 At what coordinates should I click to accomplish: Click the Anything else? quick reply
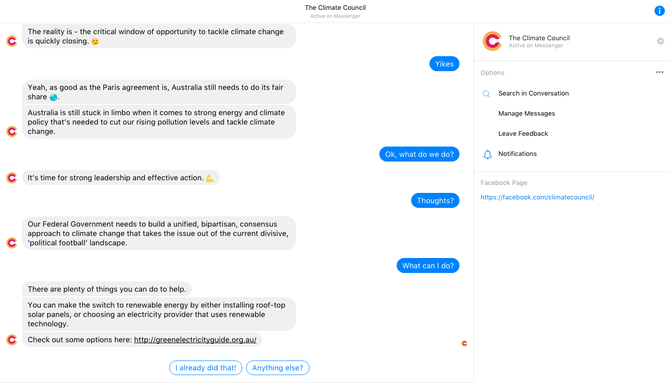click(277, 368)
